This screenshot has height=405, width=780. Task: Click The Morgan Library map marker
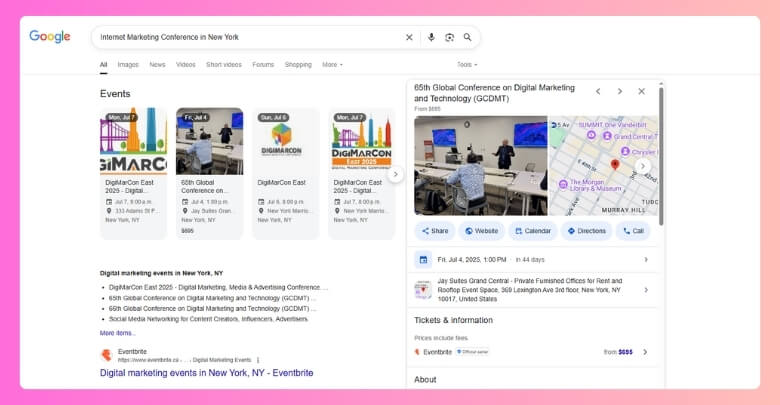563,185
